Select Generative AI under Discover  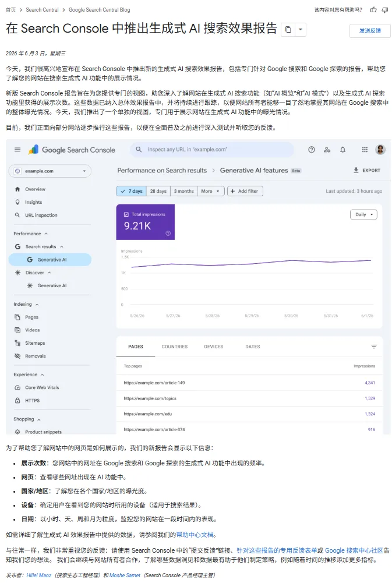click(52, 285)
